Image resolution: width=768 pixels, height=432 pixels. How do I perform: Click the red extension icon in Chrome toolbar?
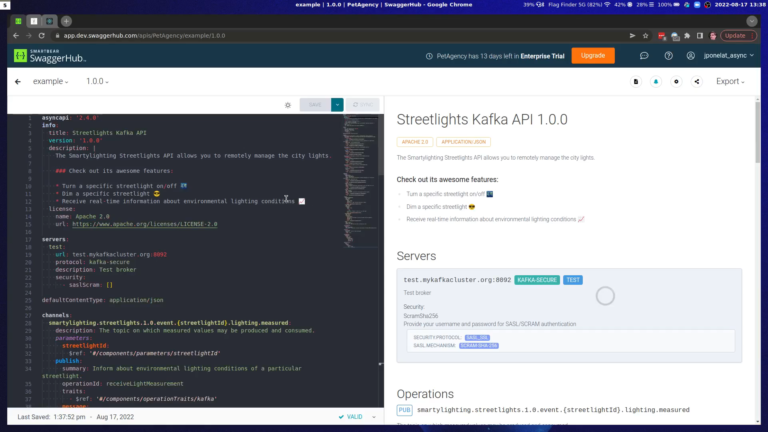(x=662, y=36)
